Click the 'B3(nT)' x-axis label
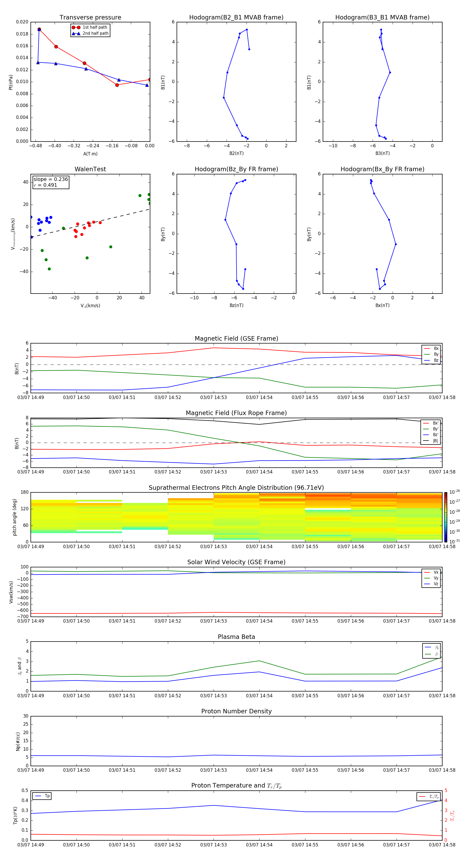The height and width of the screenshot is (868, 473). [x=382, y=153]
